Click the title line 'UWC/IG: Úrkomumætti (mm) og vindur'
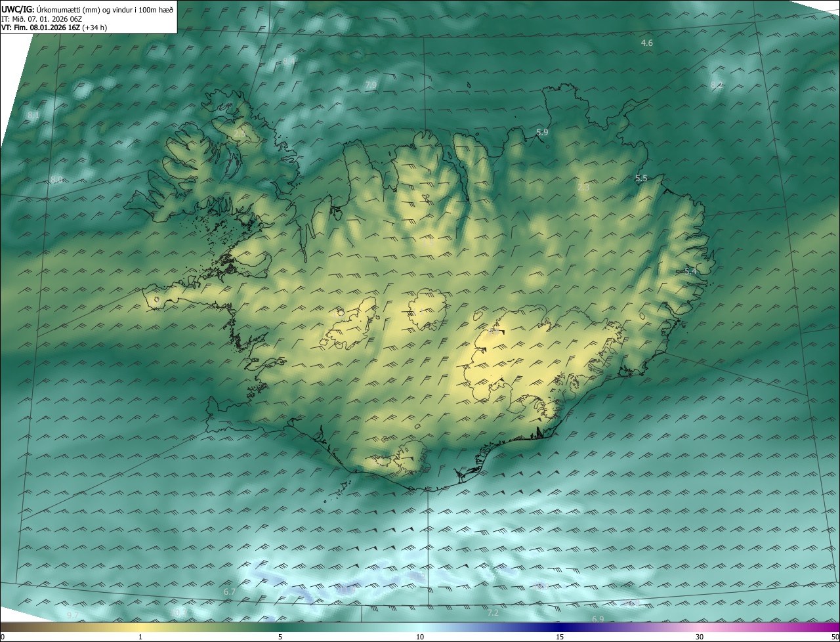 point(87,10)
